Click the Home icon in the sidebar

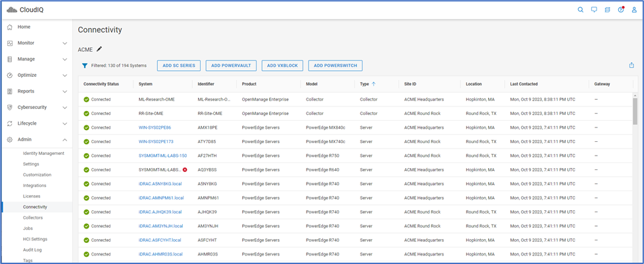pyautogui.click(x=10, y=27)
